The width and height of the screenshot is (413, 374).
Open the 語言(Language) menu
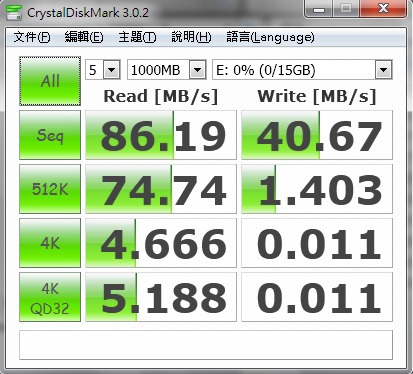(x=270, y=37)
